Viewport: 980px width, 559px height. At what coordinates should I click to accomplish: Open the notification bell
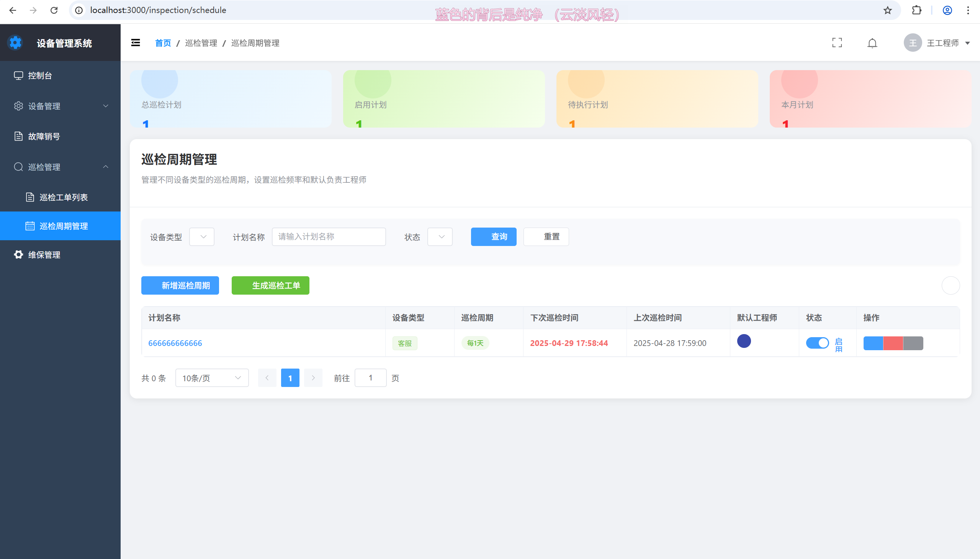[872, 43]
